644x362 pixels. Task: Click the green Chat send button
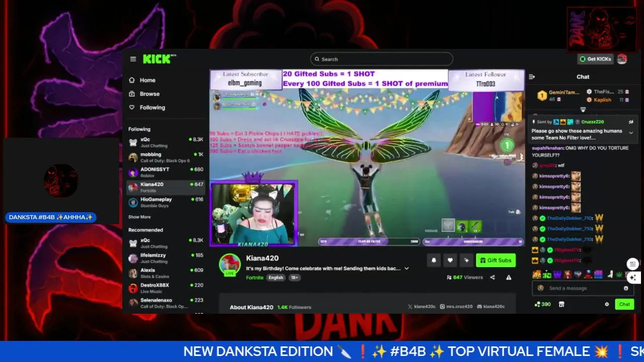coord(624,304)
